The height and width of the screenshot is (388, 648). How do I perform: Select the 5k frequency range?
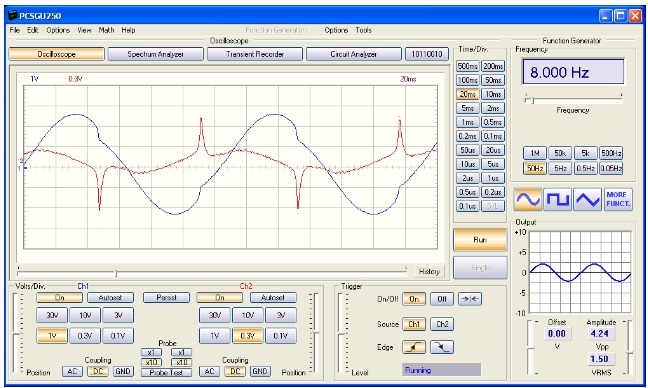pyautogui.click(x=586, y=153)
